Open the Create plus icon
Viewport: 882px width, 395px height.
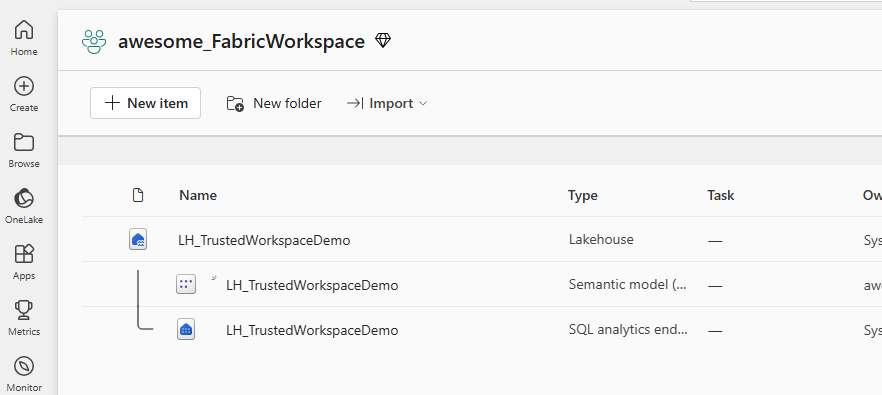24,86
